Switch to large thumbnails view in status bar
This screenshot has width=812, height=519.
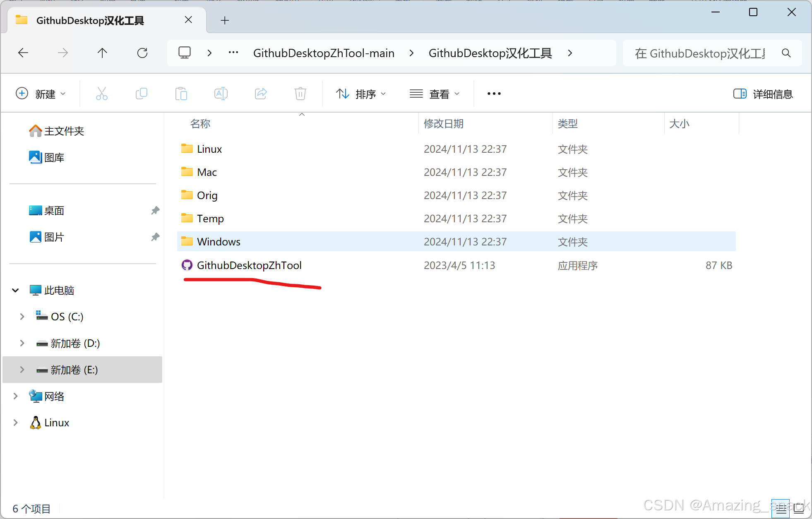pos(799,509)
